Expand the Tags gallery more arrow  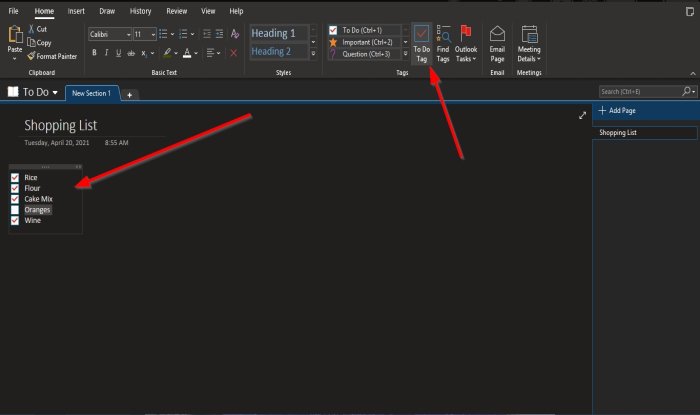(405, 54)
